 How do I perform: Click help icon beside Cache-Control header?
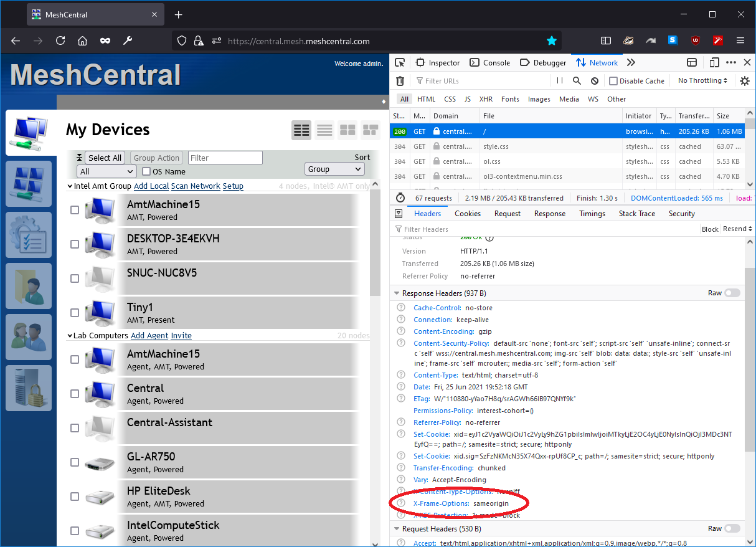402,308
